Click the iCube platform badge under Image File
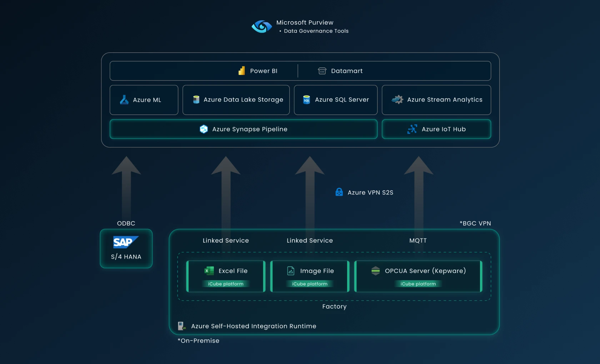 (x=310, y=284)
